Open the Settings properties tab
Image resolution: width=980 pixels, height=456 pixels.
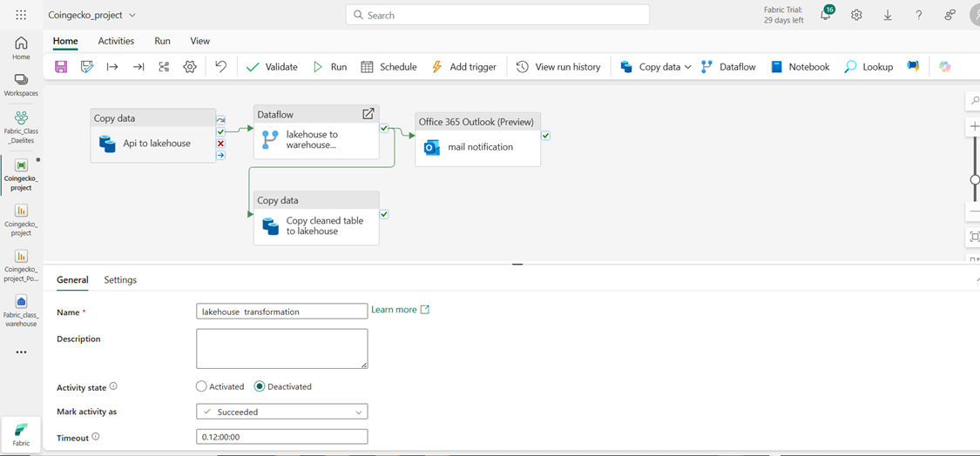tap(120, 280)
